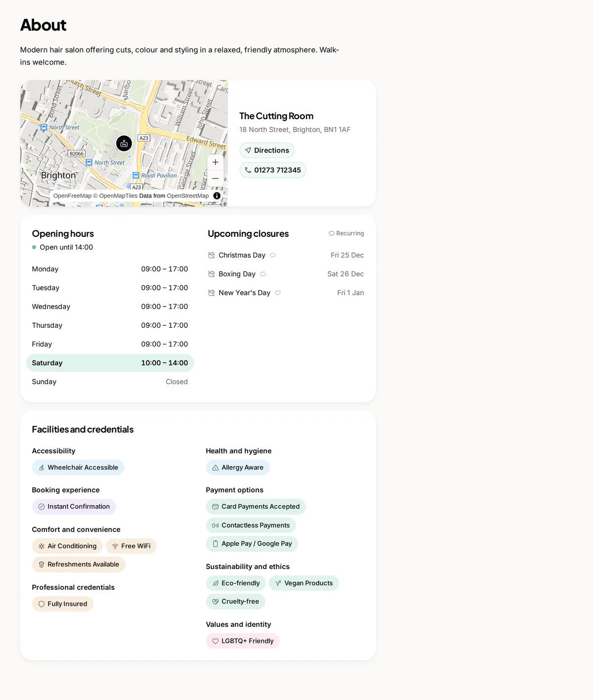The image size is (593, 700).
Task: Click the Royal Pavilion bus stop icon
Action: [136, 175]
